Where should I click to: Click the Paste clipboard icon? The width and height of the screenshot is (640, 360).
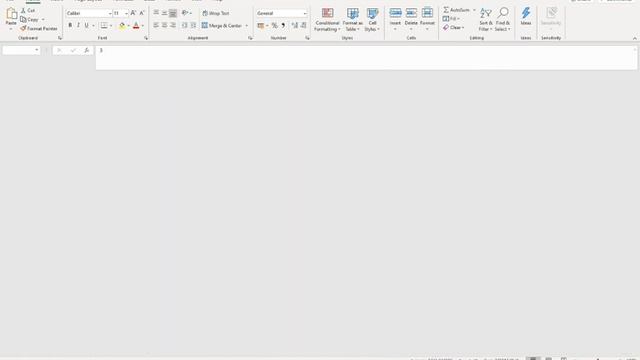tap(11, 14)
